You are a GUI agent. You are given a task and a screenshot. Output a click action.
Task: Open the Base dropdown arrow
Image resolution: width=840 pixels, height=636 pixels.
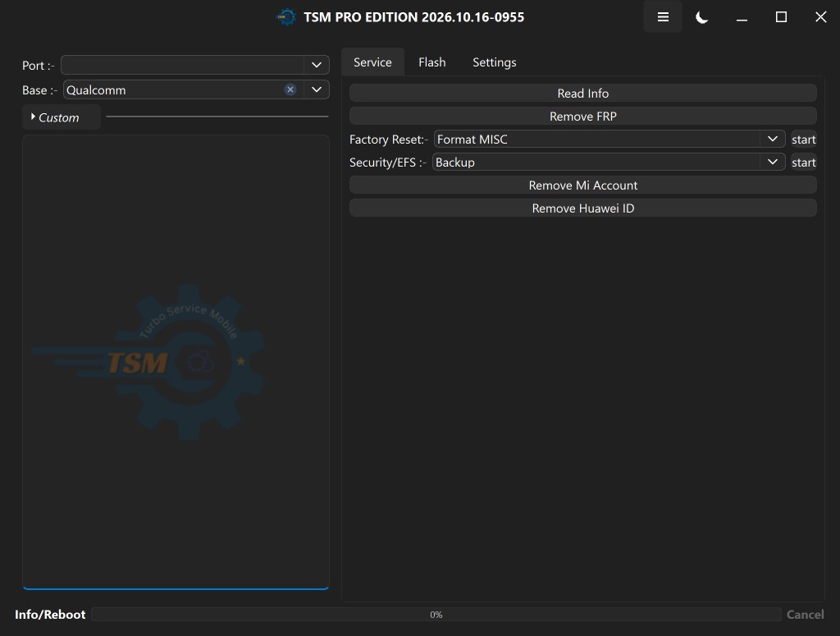tap(317, 89)
